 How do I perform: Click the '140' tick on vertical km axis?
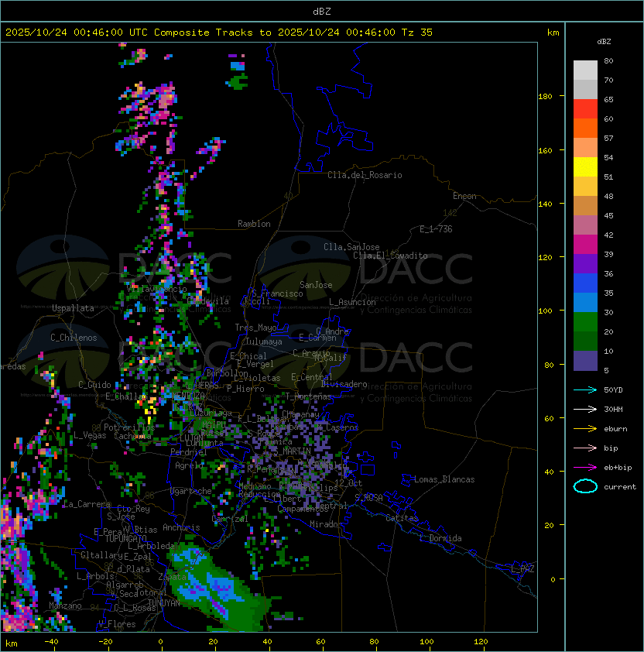[x=545, y=204]
